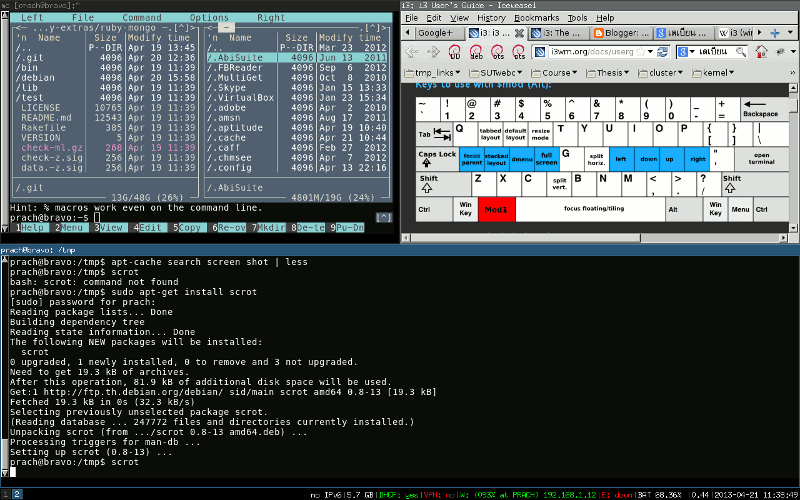Open a new tab with the plus icon
The height and width of the screenshot is (500, 800).
click(774, 33)
